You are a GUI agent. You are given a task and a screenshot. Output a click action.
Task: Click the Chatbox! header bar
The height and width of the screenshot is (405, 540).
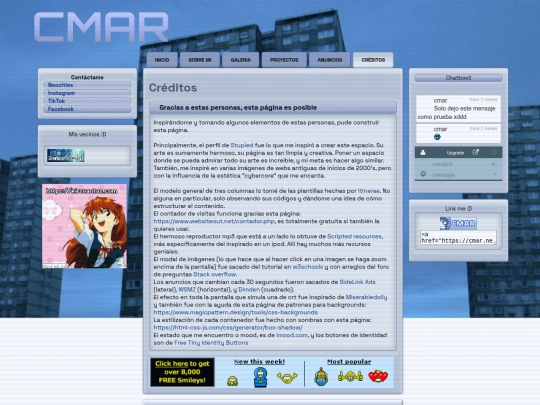point(458,78)
